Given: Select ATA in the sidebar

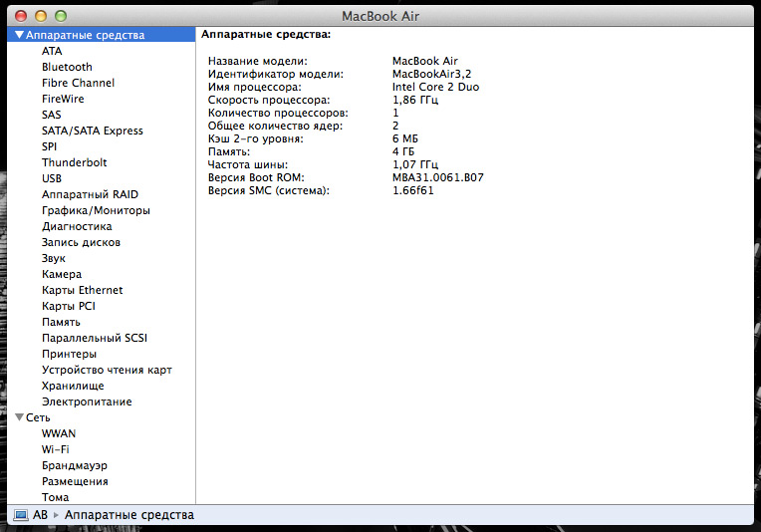Looking at the screenshot, I should click(52, 51).
